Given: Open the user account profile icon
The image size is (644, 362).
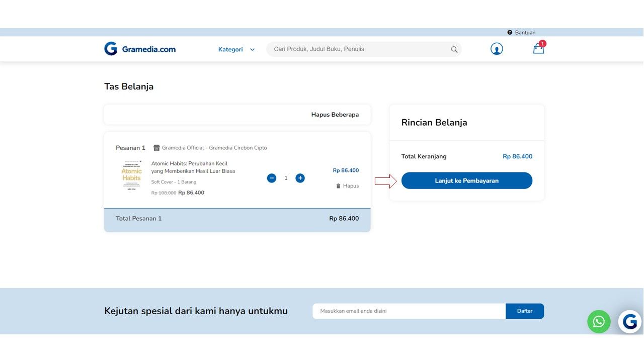Looking at the screenshot, I should [x=497, y=49].
